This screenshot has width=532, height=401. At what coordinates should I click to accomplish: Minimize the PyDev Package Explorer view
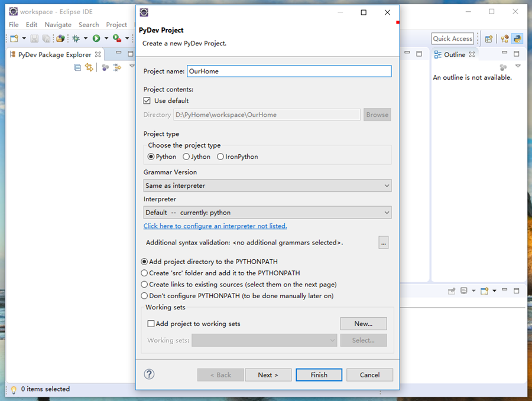click(118, 53)
